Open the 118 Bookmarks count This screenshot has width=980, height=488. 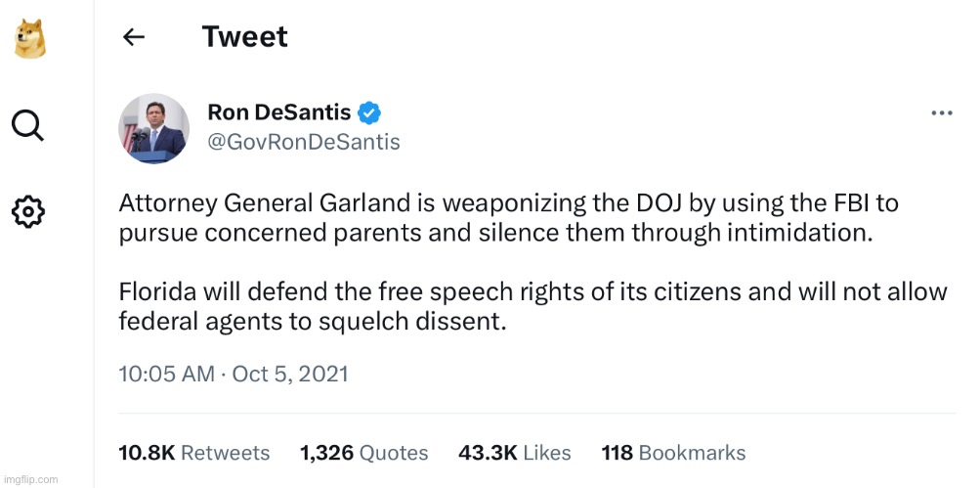click(673, 453)
